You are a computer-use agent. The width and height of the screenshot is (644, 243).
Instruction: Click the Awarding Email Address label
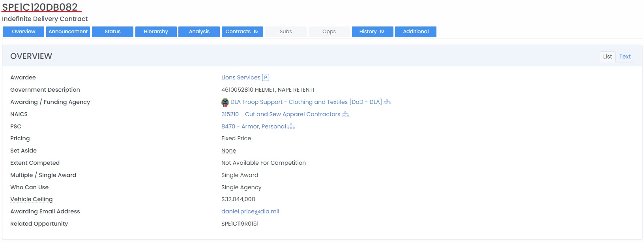click(45, 211)
